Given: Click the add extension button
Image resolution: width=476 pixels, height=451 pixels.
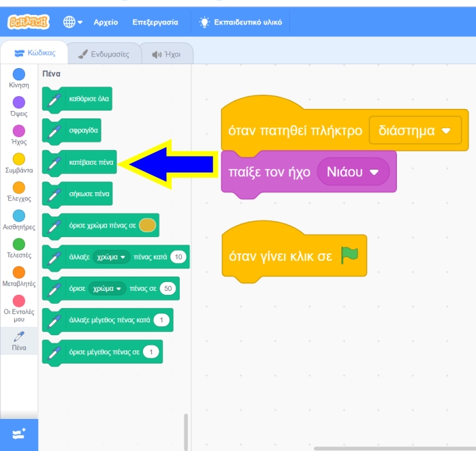Looking at the screenshot, I should pyautogui.click(x=19, y=434).
